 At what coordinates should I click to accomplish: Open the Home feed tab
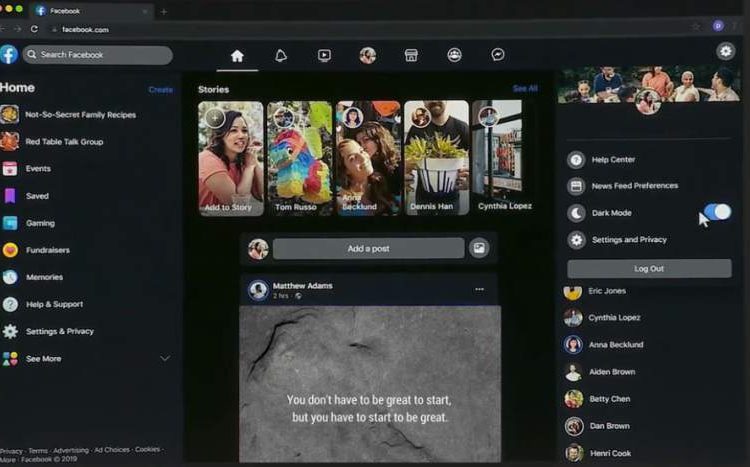tap(237, 56)
